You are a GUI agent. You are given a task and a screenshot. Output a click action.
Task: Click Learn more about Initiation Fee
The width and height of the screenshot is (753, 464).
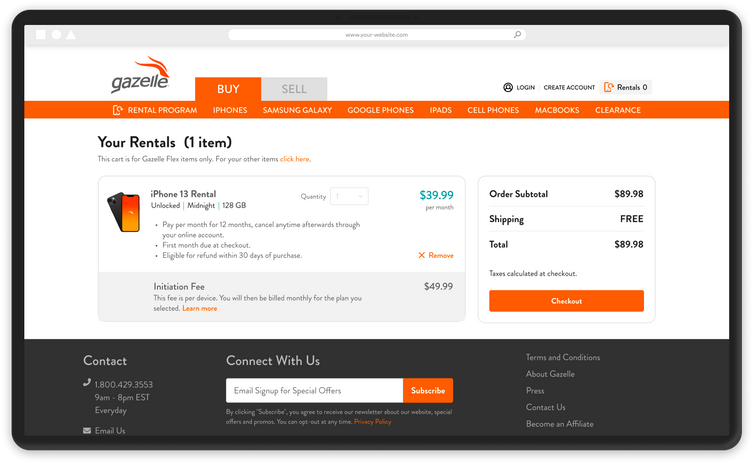(x=200, y=308)
